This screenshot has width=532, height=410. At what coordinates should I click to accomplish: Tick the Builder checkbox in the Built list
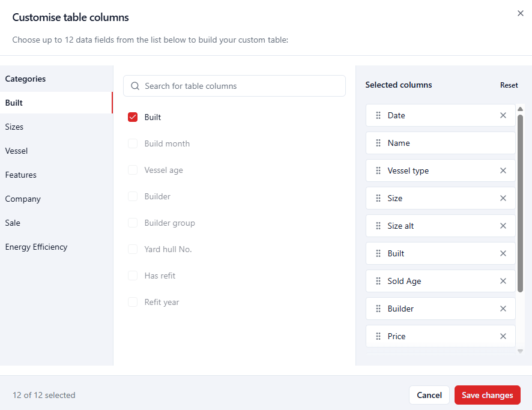tap(133, 196)
